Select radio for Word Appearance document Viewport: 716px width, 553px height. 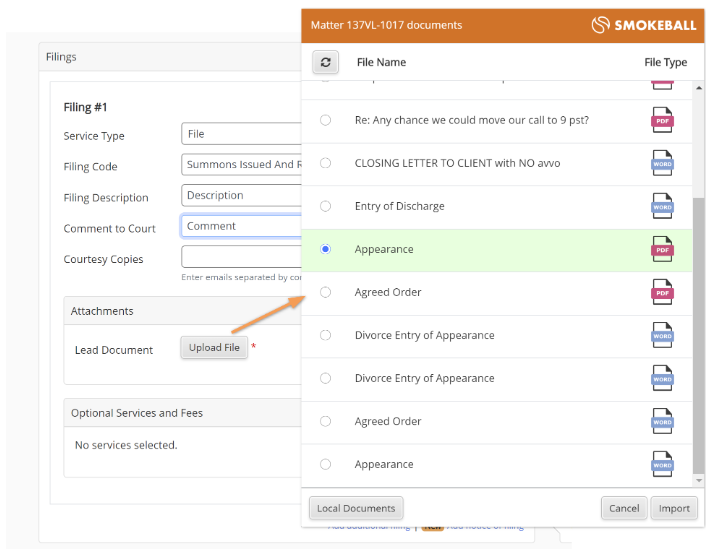(326, 464)
